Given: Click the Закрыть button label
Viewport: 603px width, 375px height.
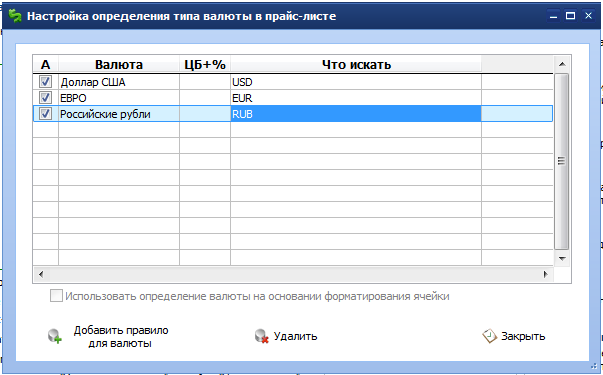Looking at the screenshot, I should (x=523, y=336).
